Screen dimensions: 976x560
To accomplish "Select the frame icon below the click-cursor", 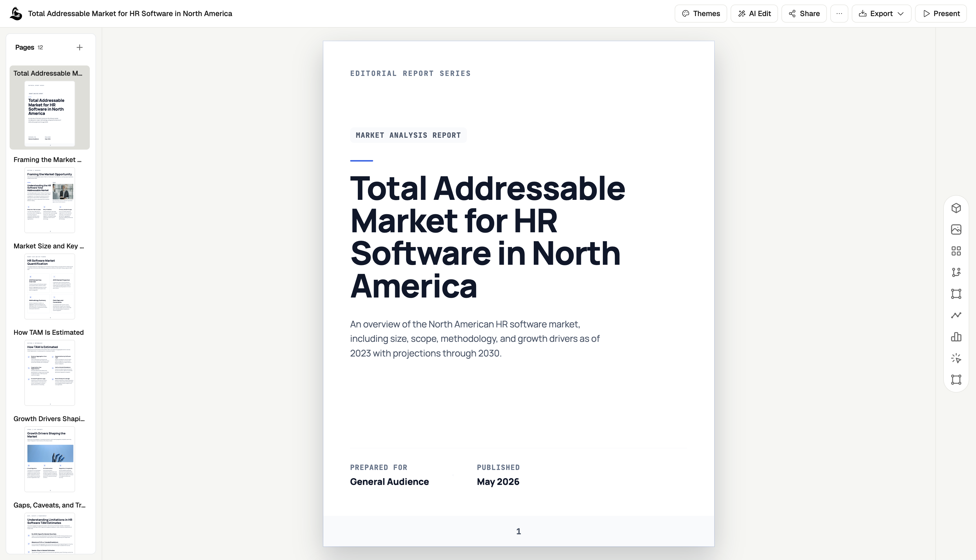I will [x=956, y=380].
